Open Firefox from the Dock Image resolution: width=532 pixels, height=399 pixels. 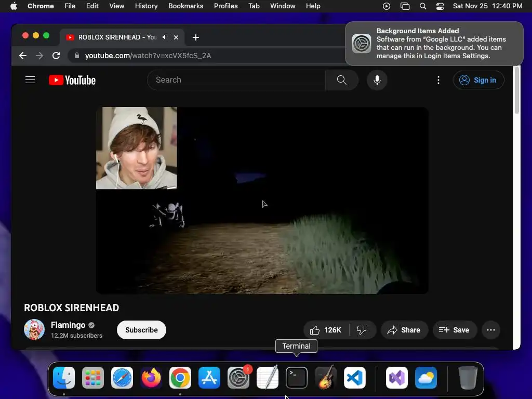coord(151,378)
